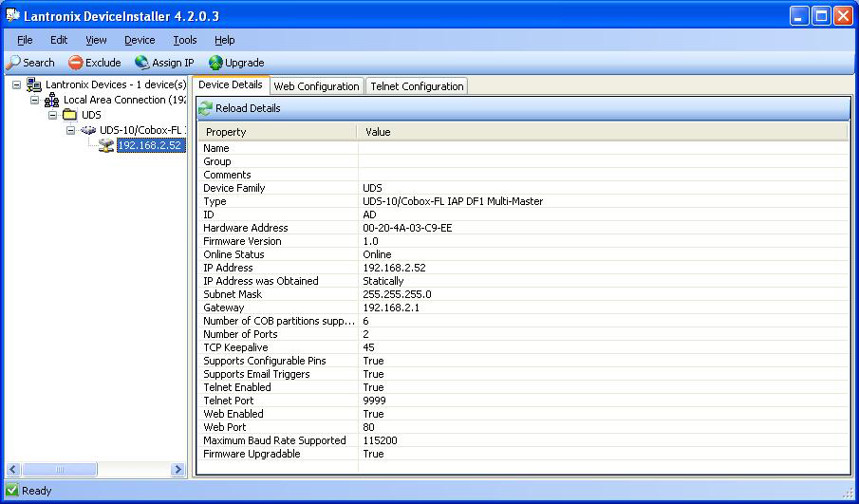Click the Device Family value UDS
The image size is (859, 504).
(x=372, y=188)
